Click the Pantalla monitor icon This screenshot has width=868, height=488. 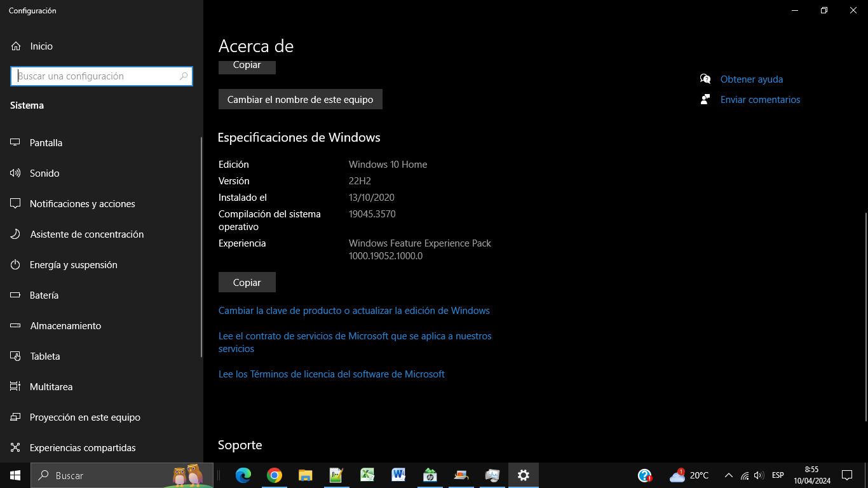click(15, 143)
